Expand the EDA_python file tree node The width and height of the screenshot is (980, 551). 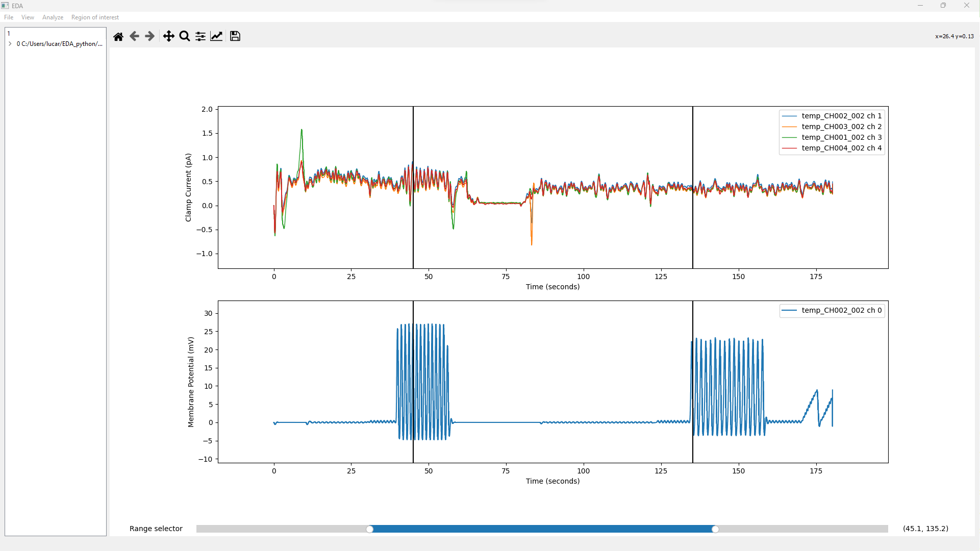pos(10,44)
